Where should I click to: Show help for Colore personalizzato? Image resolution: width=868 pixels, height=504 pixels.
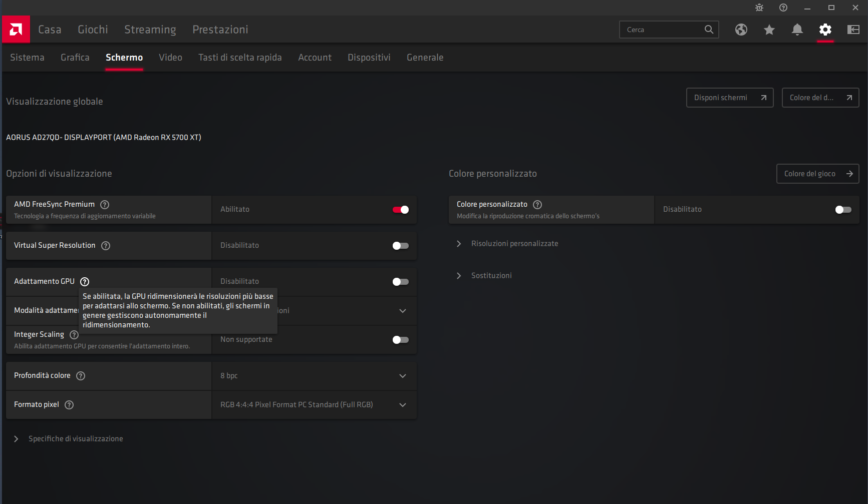pyautogui.click(x=537, y=204)
